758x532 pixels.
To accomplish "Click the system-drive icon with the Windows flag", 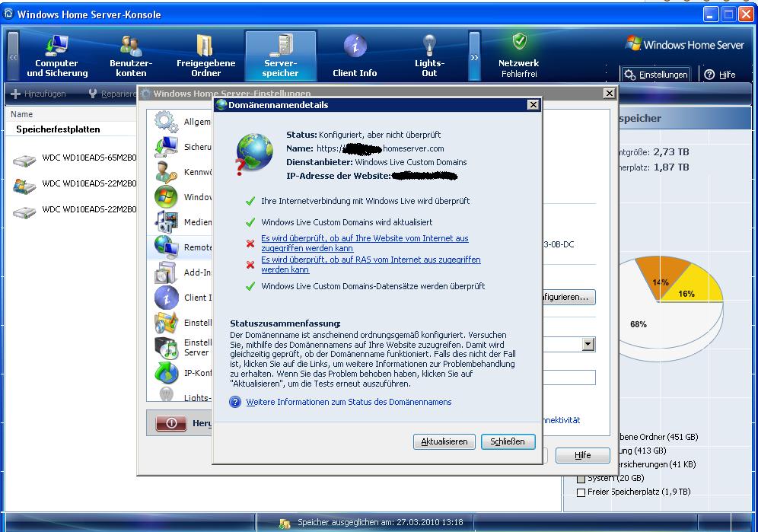I will click(24, 185).
